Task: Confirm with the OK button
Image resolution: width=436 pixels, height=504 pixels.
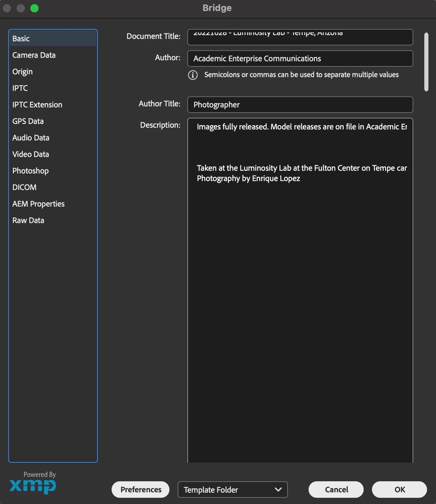Action: tap(399, 490)
